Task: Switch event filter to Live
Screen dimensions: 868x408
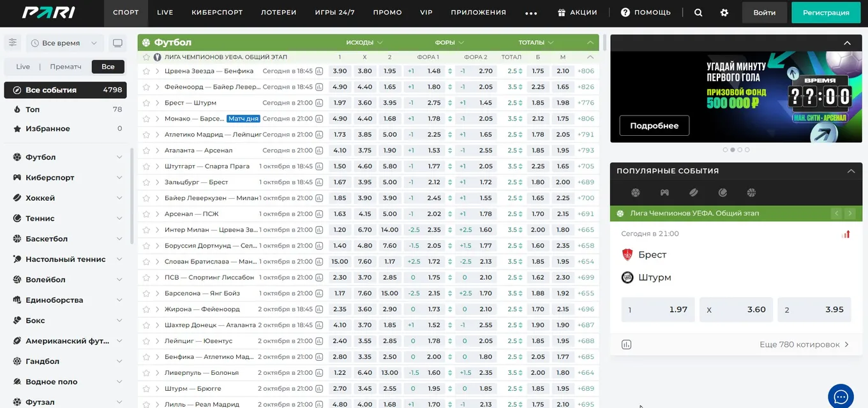Action: [23, 66]
